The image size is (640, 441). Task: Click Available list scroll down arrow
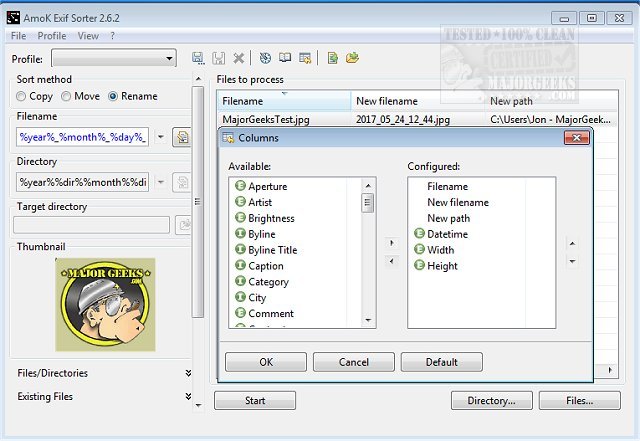click(x=368, y=320)
